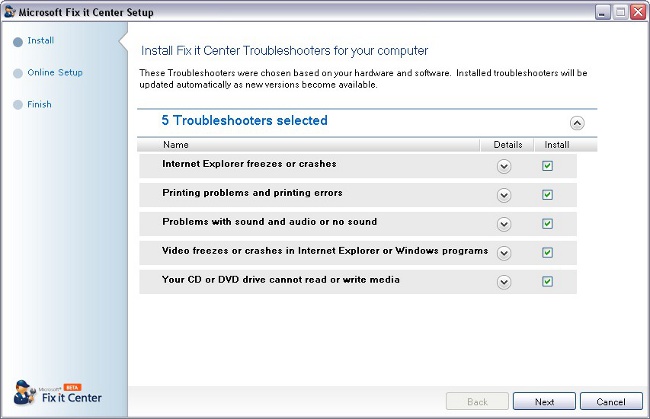Show details for Video freezes or crashes
Screen dimensions: 650x419
click(504, 253)
